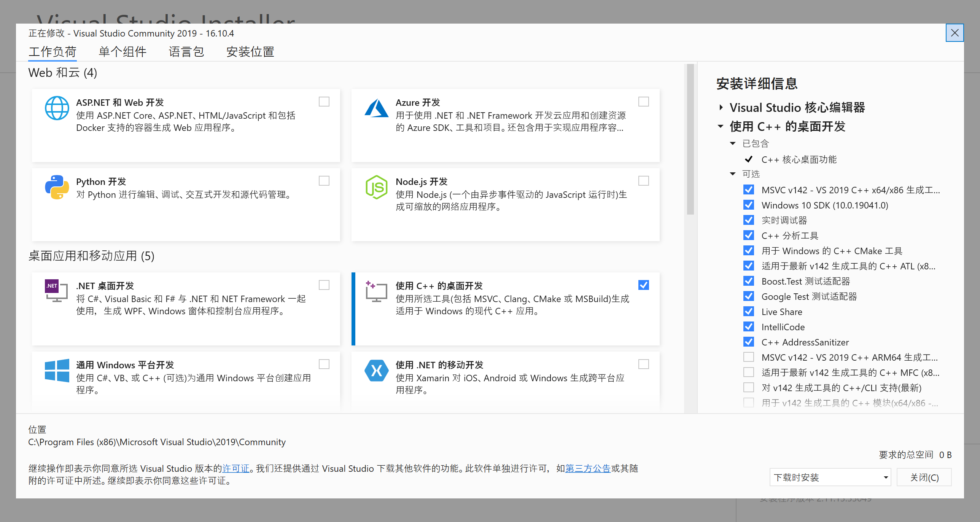Click the Xamarin X icon for .NET 移动开发
The image size is (980, 522).
coord(376,371)
